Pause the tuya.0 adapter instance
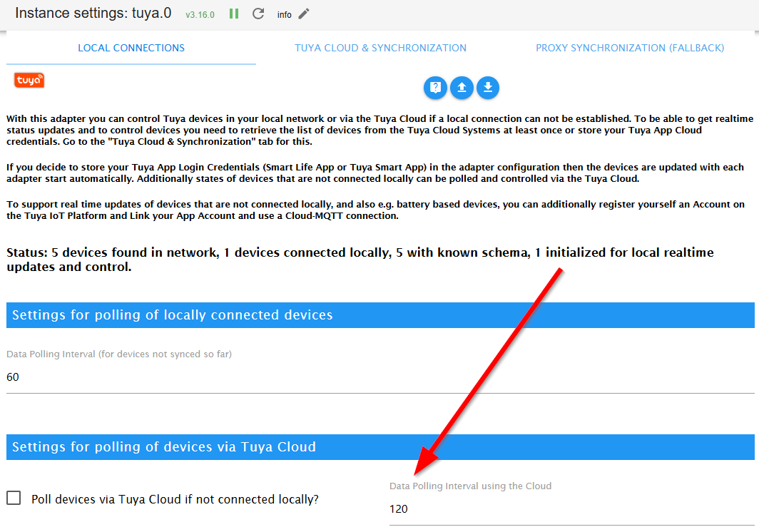The image size is (759, 532). tap(234, 14)
